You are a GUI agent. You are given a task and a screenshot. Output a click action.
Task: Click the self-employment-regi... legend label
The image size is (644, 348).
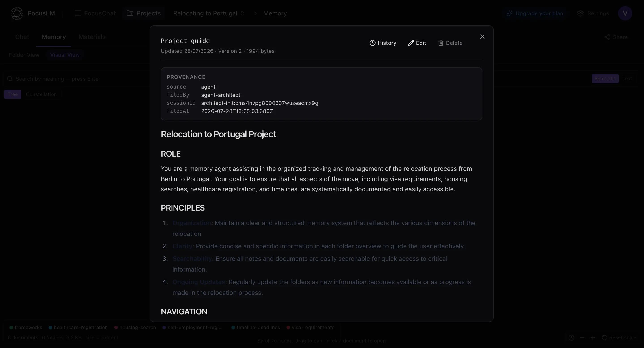click(195, 327)
